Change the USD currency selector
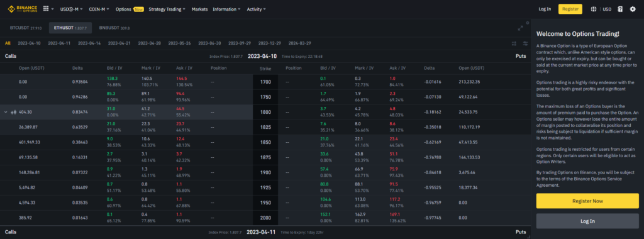The image size is (644, 239). [x=607, y=9]
